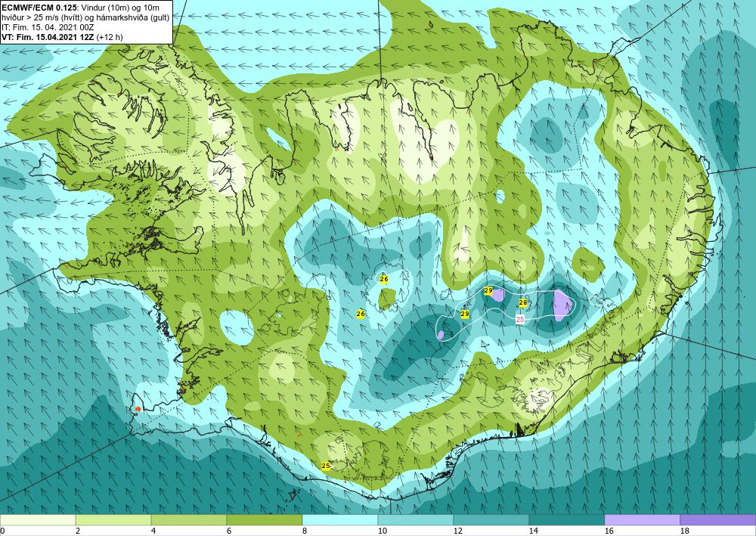Click the legend scale number '18'
This screenshot has height=536, width=756.
pyautogui.click(x=684, y=531)
